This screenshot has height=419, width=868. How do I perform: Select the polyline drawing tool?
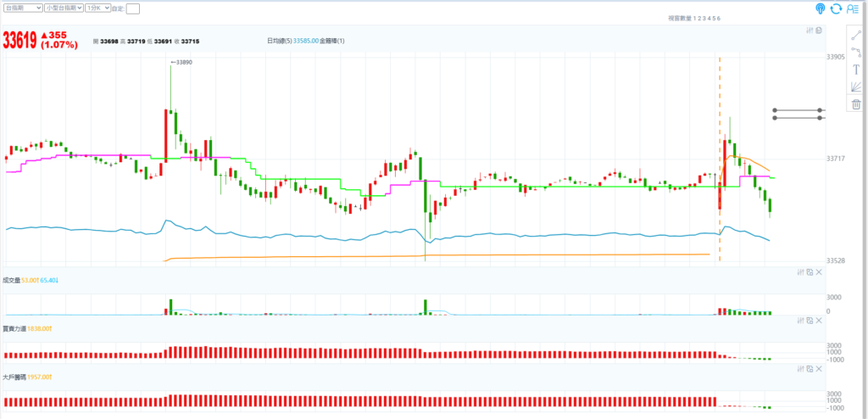855,53
